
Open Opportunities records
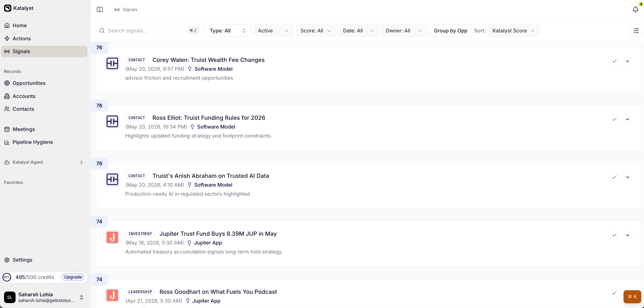point(44,83)
